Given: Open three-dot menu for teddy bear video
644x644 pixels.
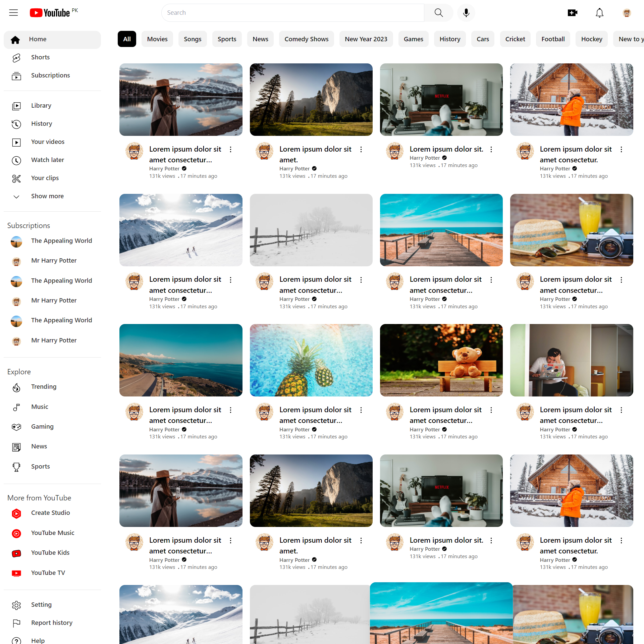Looking at the screenshot, I should click(x=491, y=410).
